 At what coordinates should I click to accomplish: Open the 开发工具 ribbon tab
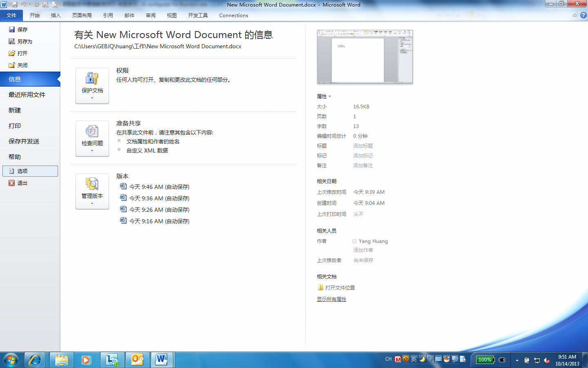[x=198, y=16]
